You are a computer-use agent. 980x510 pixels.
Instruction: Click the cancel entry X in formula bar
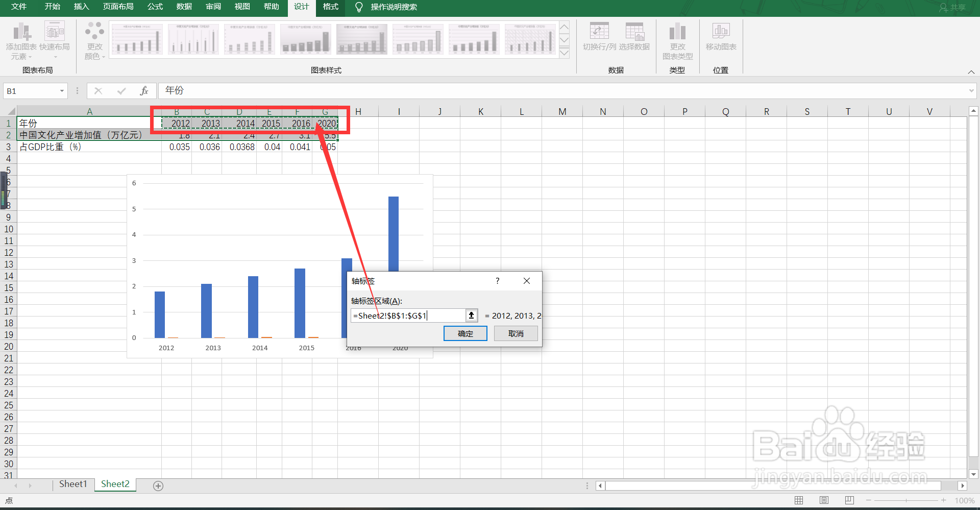pos(99,91)
